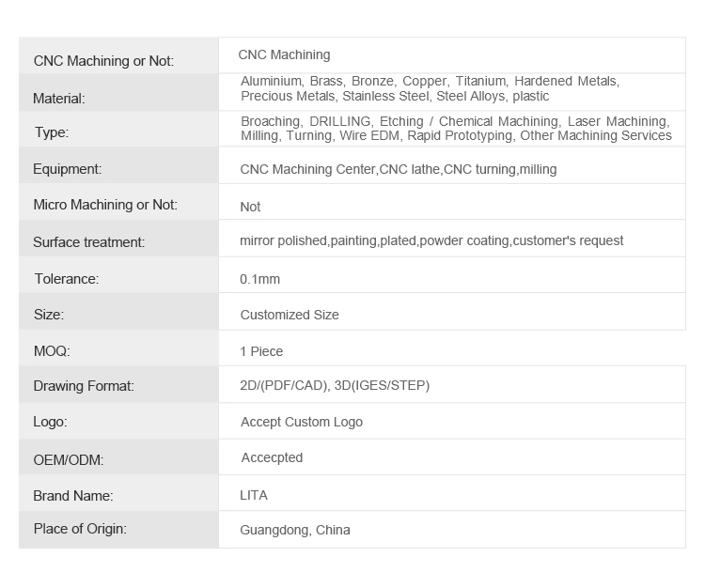Click the materials list starting with Aluminium

[430, 88]
